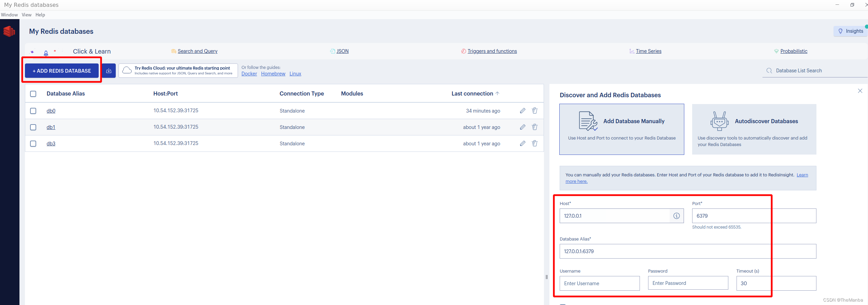Click db0 host 10.54.152.39:31725 cell

coord(176,111)
